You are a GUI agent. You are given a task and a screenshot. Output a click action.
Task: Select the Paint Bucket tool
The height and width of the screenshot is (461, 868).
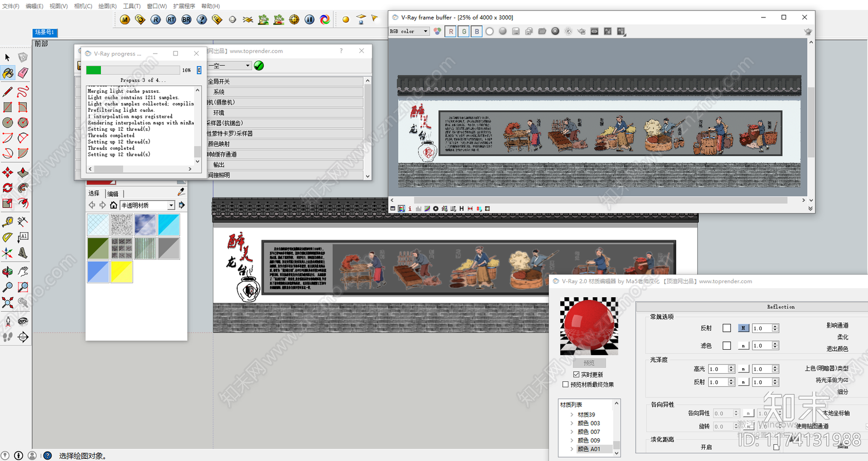coord(8,73)
